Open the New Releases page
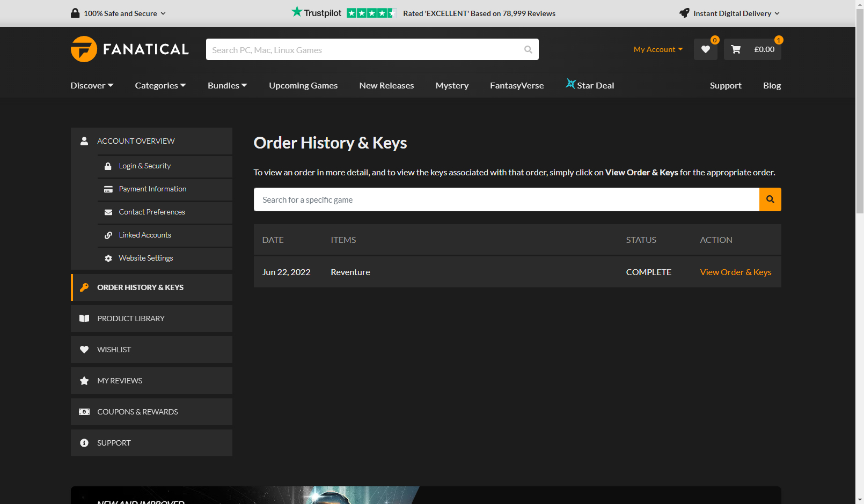This screenshot has height=504, width=864. click(x=386, y=85)
